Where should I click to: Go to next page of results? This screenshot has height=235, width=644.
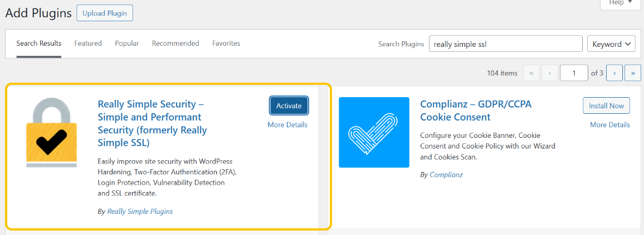[614, 73]
